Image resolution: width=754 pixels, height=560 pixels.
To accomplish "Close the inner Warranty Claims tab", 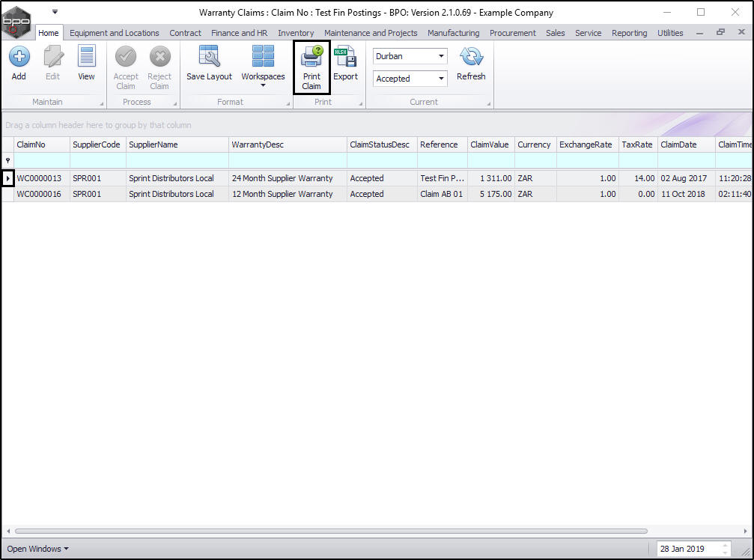I will pos(741,32).
